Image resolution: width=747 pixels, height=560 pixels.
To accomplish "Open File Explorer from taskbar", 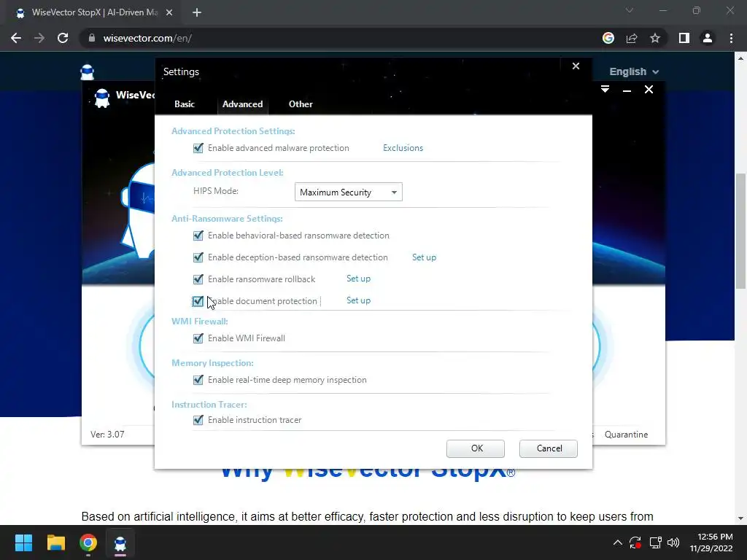I will click(x=55, y=542).
